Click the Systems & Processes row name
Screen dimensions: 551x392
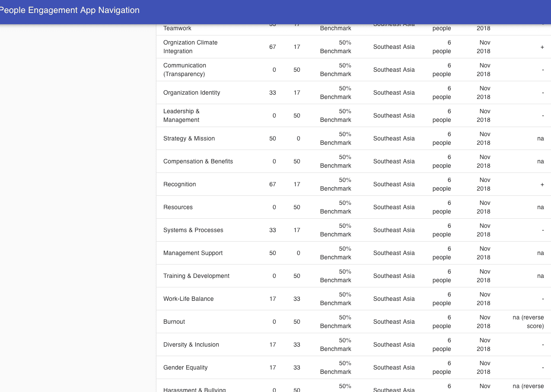[193, 230]
